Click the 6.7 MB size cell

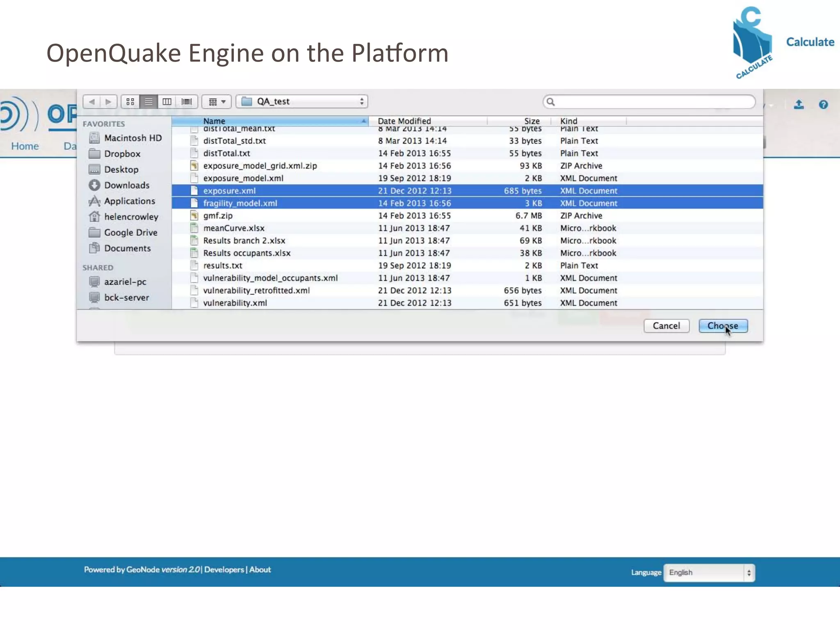(x=529, y=215)
